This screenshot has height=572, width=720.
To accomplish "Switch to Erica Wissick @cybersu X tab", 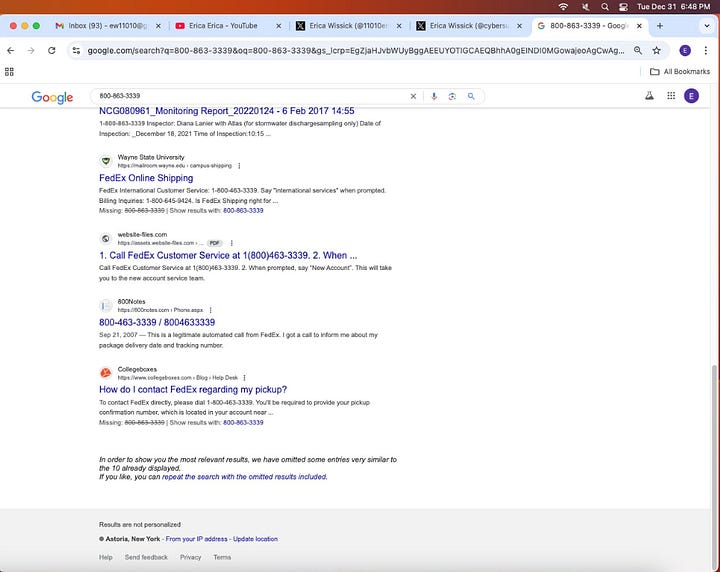I will (x=469, y=26).
